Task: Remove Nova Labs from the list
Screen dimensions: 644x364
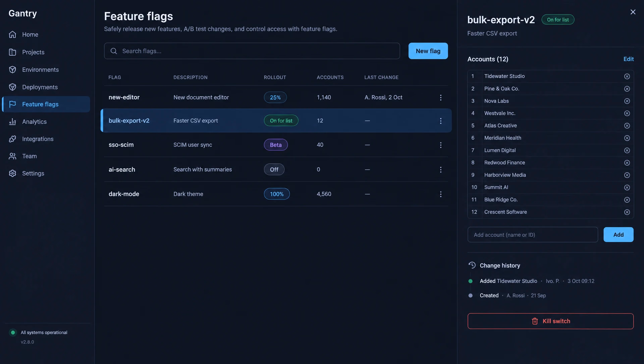Action: click(627, 101)
